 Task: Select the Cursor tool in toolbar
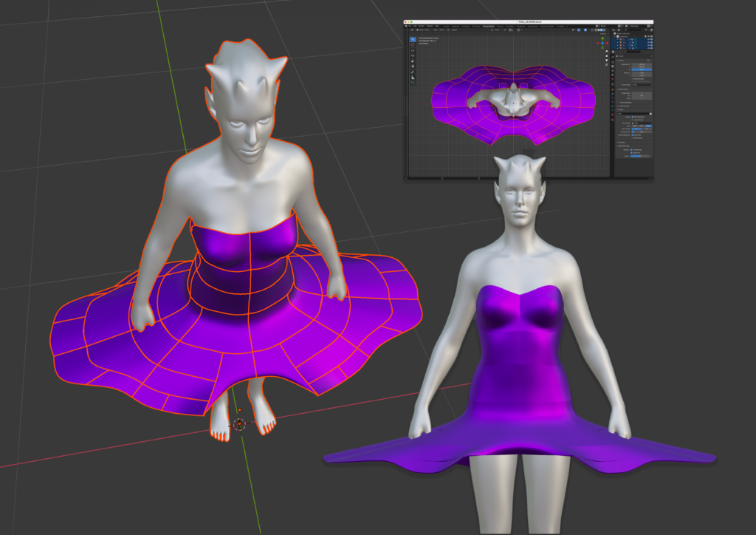tap(413, 44)
